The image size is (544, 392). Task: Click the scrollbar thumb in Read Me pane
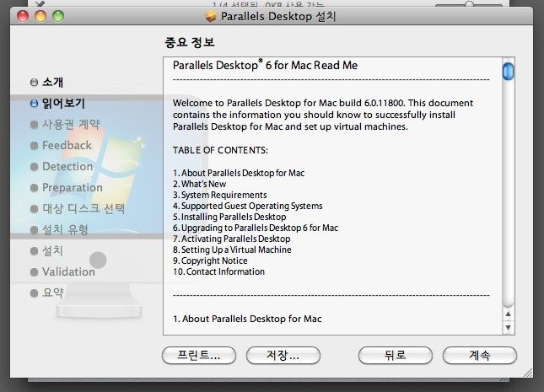tap(508, 72)
